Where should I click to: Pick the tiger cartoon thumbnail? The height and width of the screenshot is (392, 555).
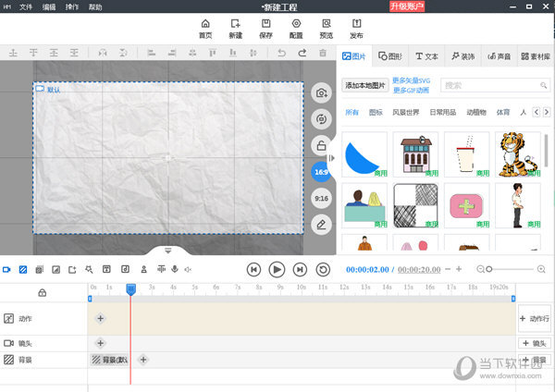[518, 154]
